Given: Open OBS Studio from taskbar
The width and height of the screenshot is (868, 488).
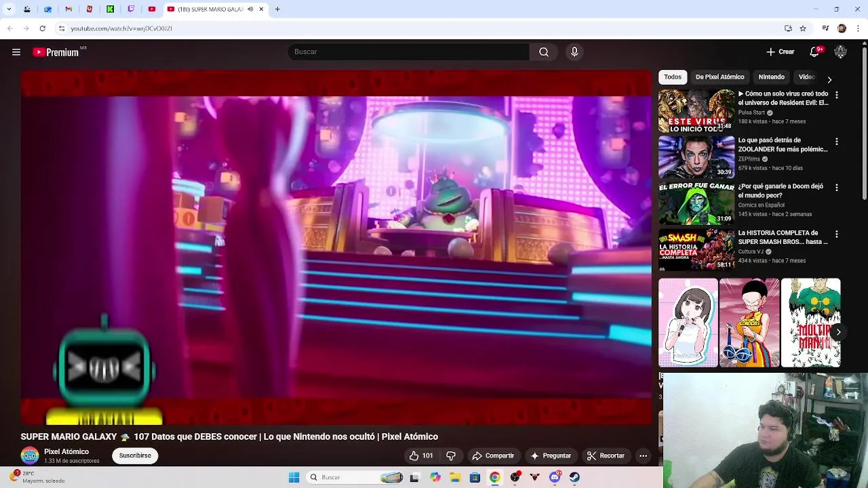Looking at the screenshot, I should 515,477.
